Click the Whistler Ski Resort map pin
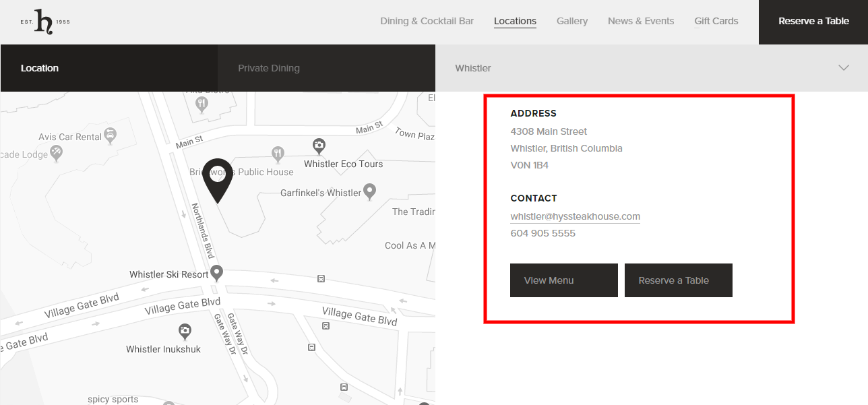Viewport: 868px width, 405px height. point(216,273)
